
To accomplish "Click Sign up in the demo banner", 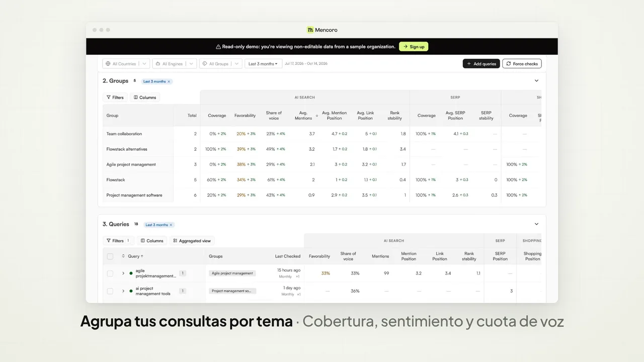I will click(x=414, y=47).
